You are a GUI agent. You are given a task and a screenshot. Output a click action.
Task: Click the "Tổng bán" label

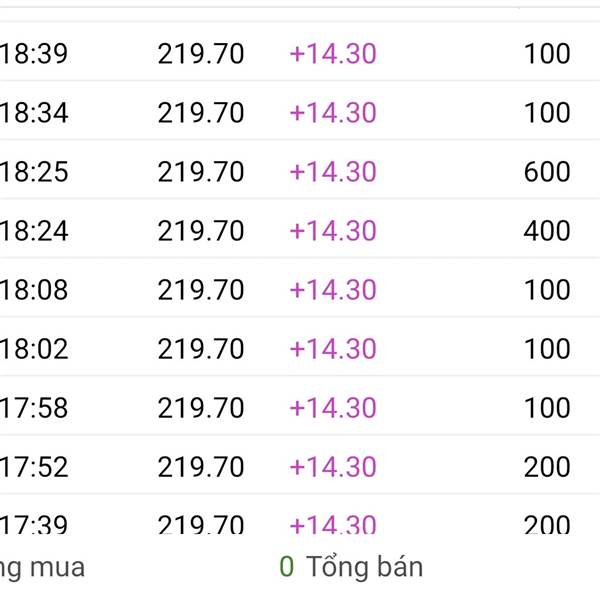[364, 568]
